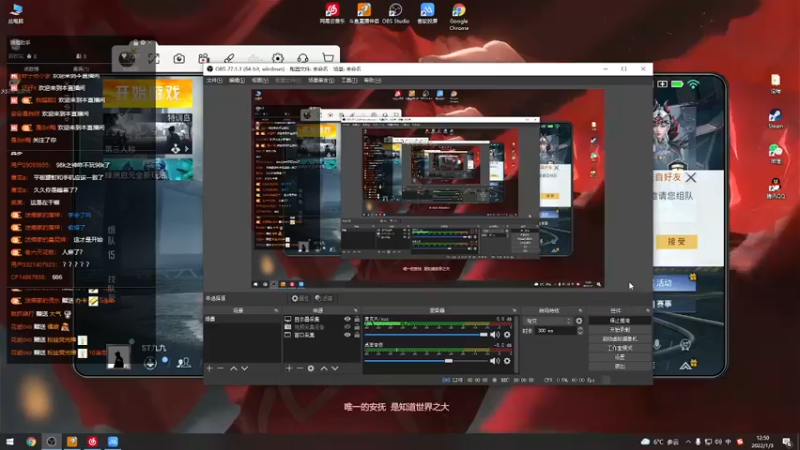Open This PC desktop icon

(x=16, y=14)
